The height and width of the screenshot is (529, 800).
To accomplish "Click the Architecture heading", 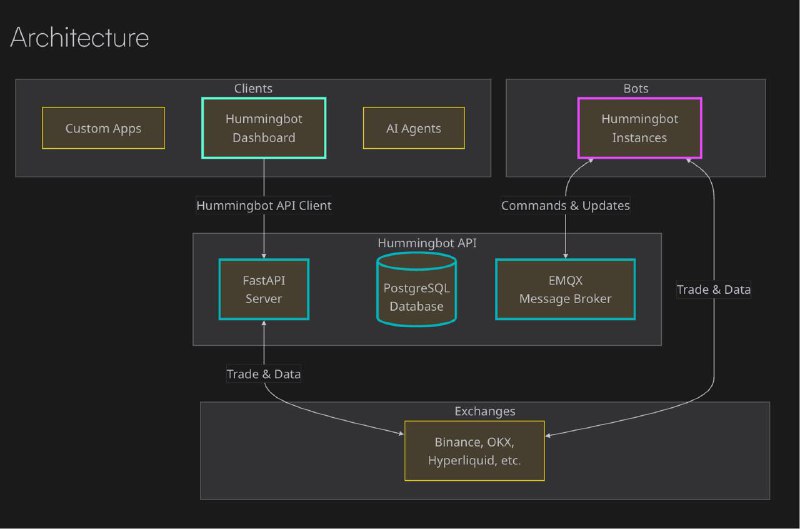I will (79, 38).
